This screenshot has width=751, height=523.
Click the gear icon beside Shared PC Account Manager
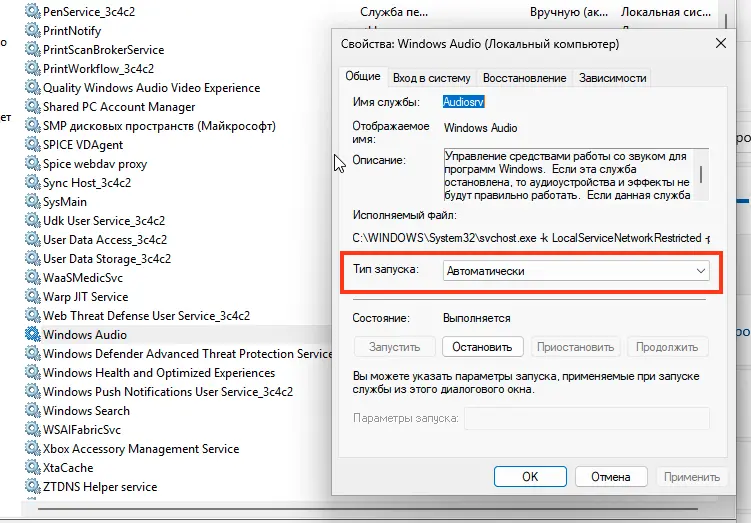(33, 107)
